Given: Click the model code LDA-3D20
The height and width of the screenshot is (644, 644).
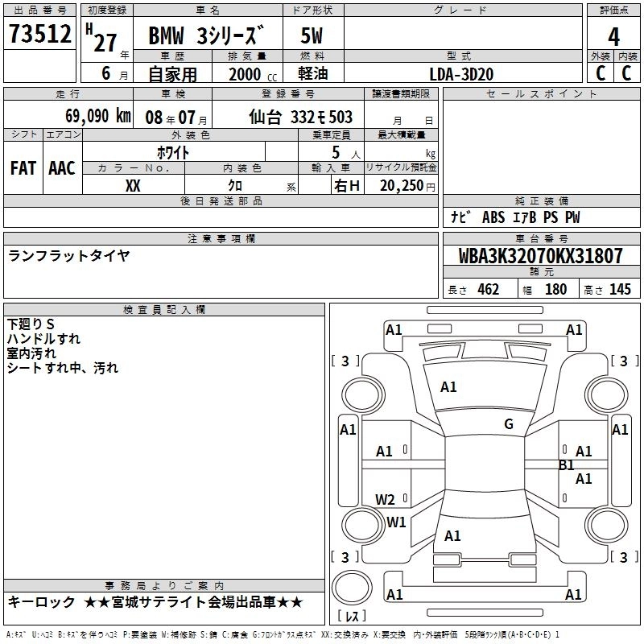Looking at the screenshot, I should 460,74.
